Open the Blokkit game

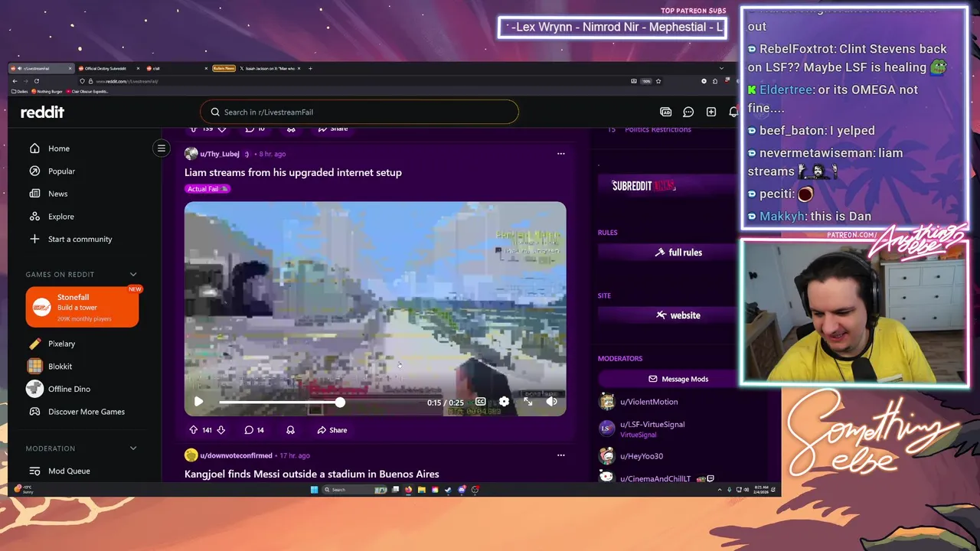tap(60, 367)
